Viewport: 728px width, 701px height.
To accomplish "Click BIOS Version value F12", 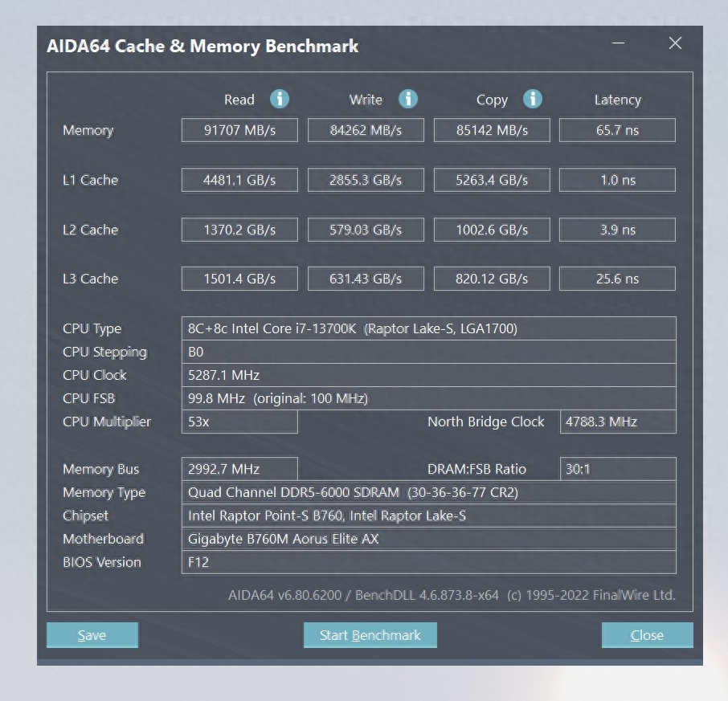I will click(x=429, y=562).
